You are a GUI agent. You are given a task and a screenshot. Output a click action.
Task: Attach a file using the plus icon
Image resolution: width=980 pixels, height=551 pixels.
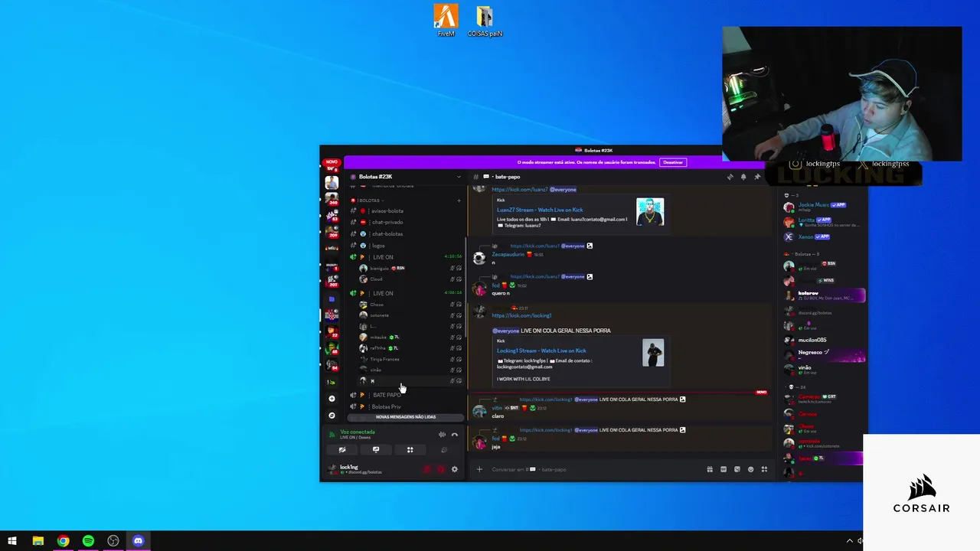(479, 469)
